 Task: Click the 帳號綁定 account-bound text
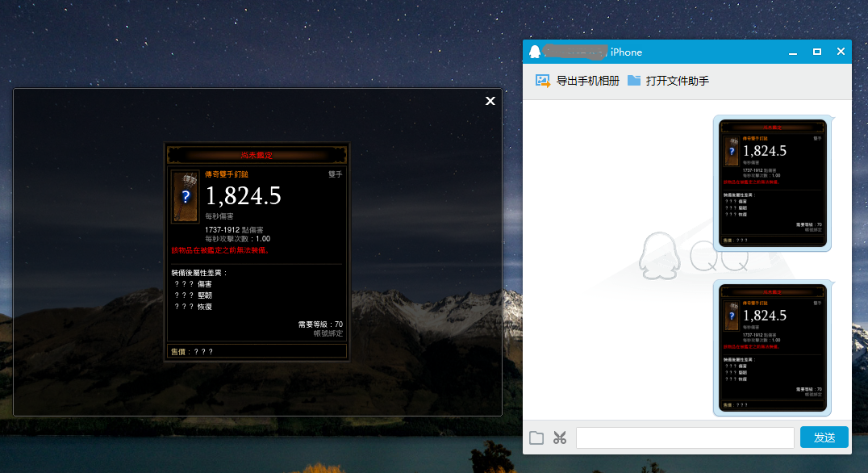328,333
